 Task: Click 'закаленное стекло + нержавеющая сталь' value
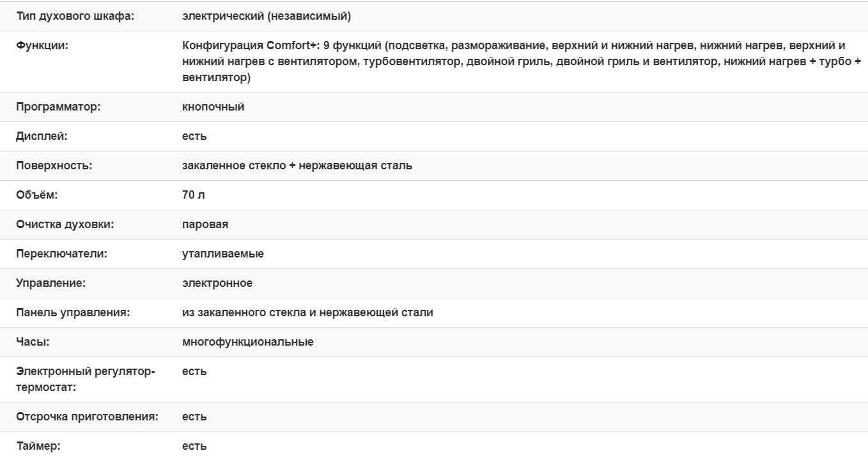pos(297,166)
